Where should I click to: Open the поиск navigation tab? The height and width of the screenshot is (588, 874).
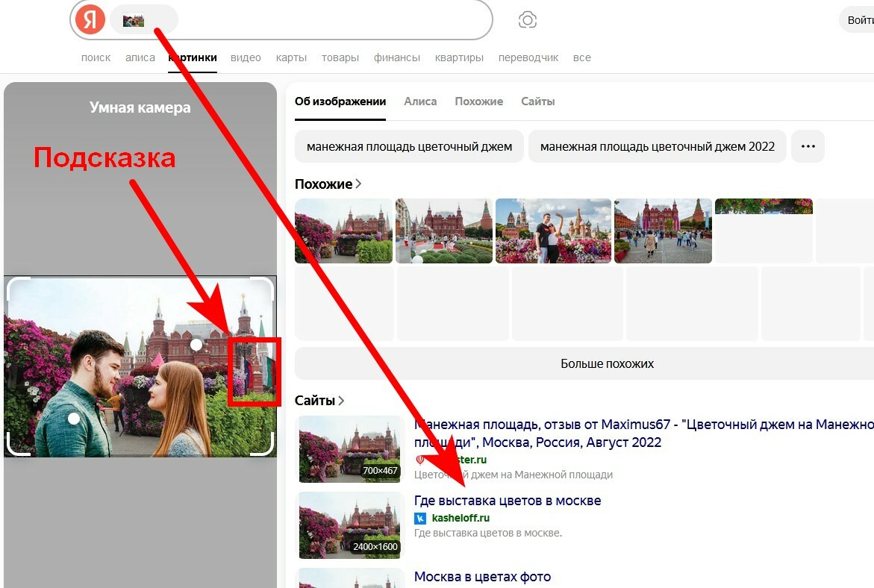[96, 57]
